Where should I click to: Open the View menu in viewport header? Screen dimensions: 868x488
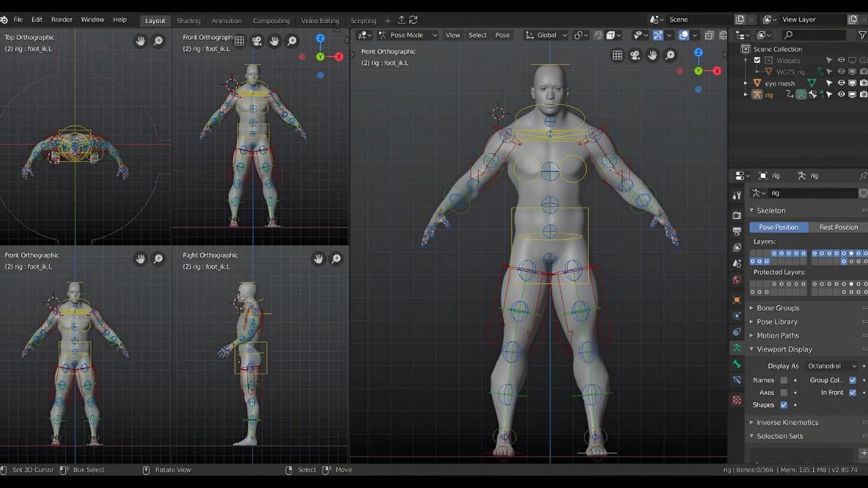453,35
